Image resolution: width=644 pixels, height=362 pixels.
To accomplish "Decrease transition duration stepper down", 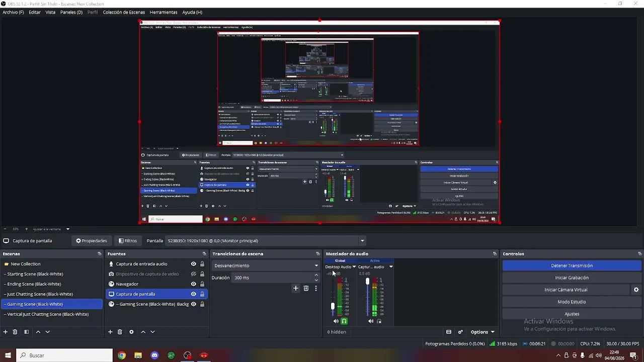I will (x=316, y=280).
